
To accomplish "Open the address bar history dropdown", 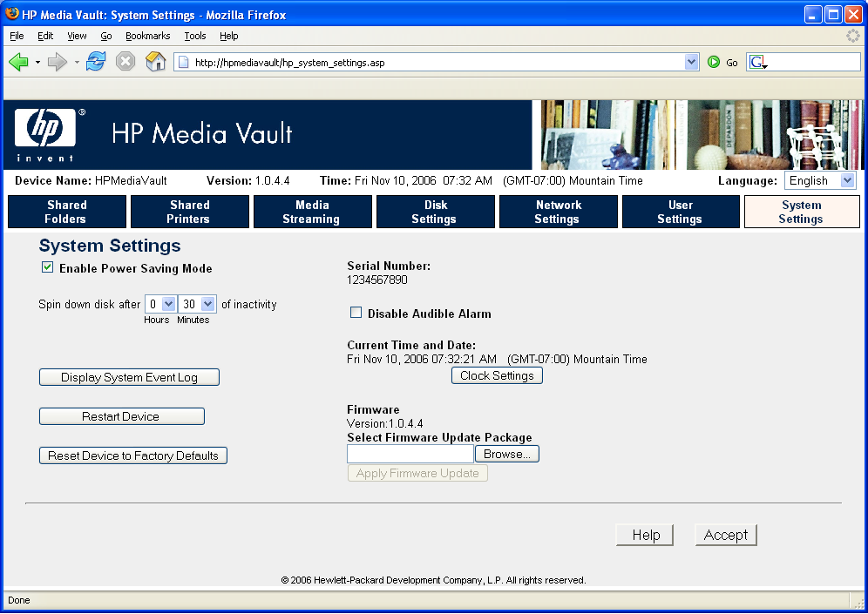I will coord(692,62).
